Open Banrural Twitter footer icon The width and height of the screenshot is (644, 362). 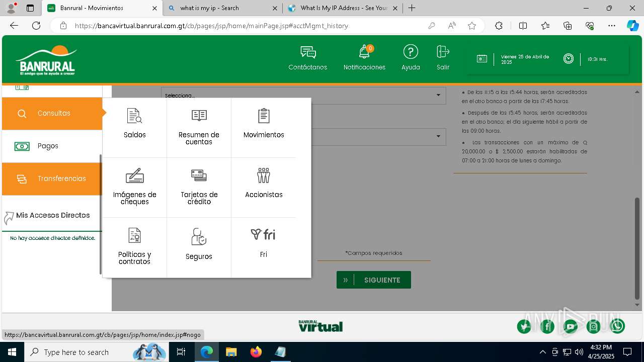click(x=524, y=326)
